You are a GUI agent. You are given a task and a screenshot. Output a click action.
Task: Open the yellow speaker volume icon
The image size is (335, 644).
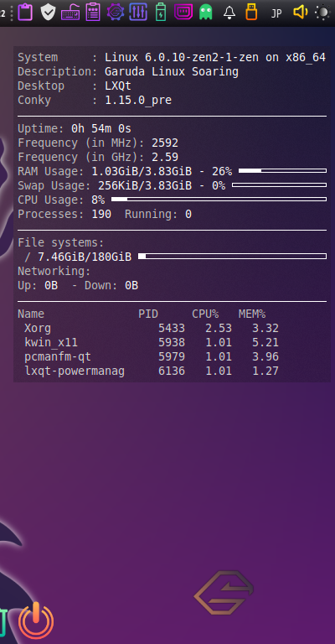pos(301,13)
